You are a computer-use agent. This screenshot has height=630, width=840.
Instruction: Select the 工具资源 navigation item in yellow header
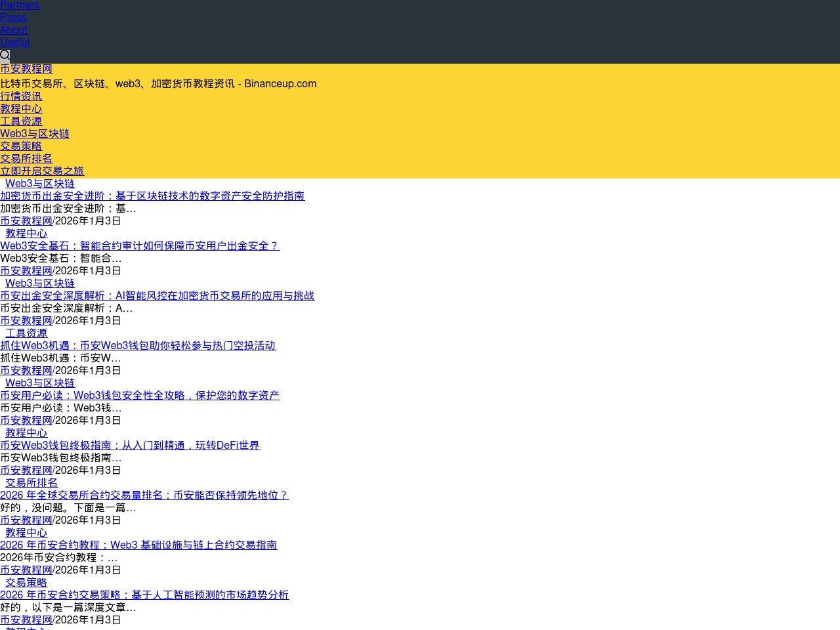[x=21, y=121]
